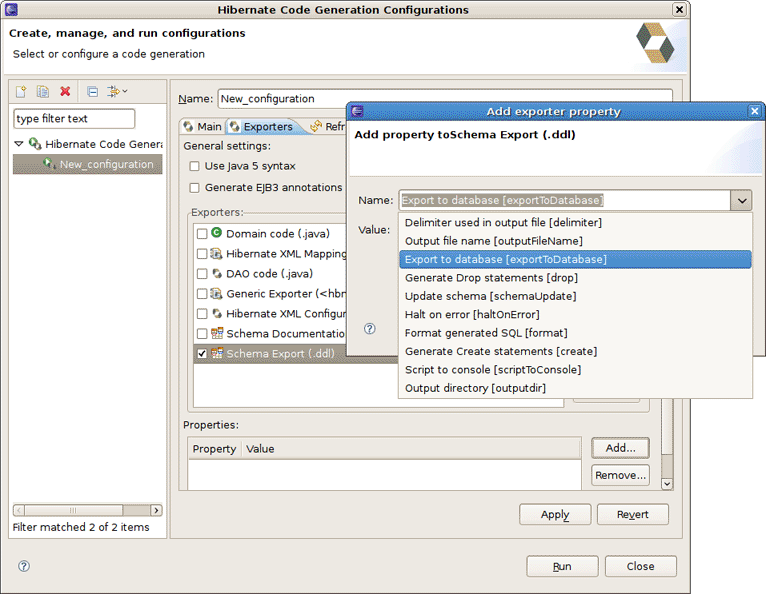766x594 pixels.
Task: Collapse the Hibernate Code Generation tree node
Action: pos(19,144)
